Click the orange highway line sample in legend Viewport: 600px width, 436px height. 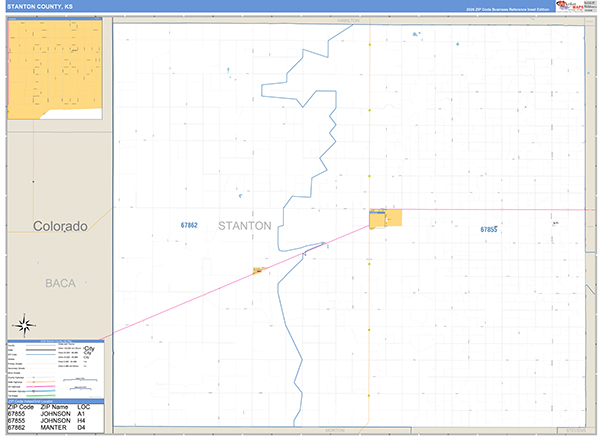coord(41,382)
